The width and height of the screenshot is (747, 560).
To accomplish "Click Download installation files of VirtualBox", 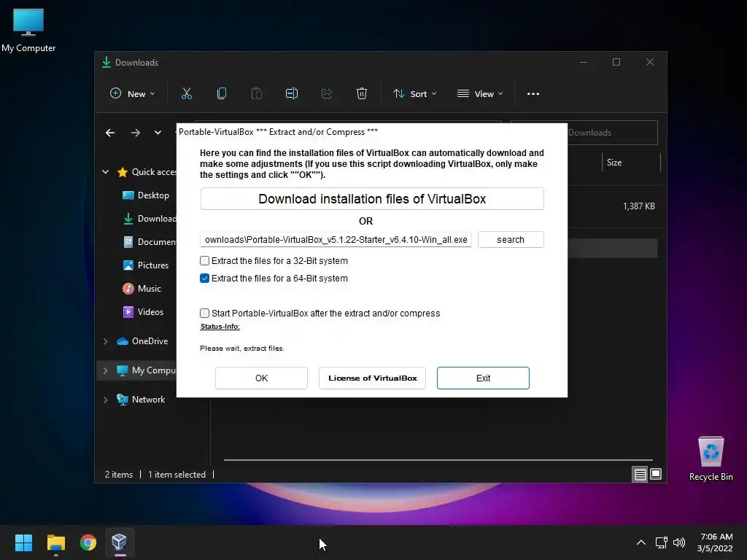I will (372, 198).
